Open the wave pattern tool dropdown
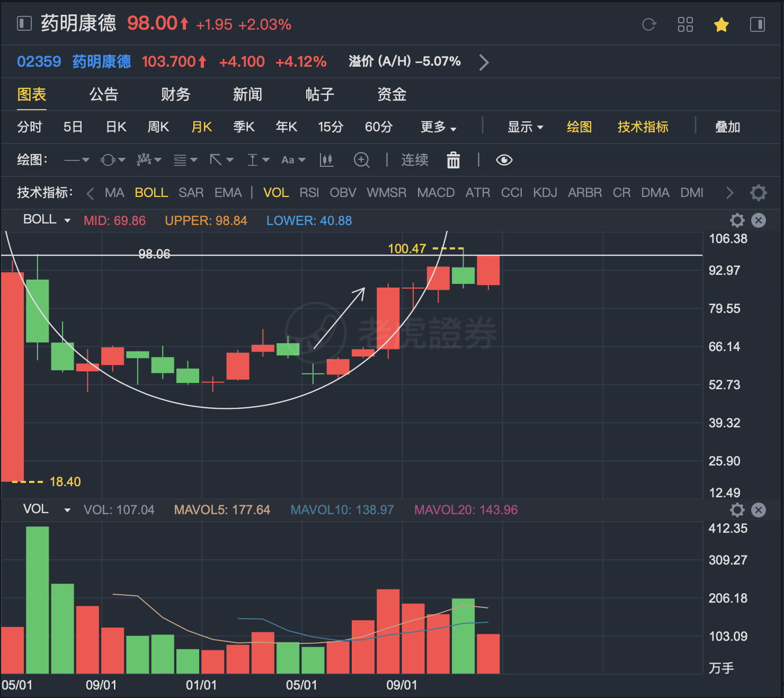Viewport: 784px width, 698px height. (x=149, y=160)
